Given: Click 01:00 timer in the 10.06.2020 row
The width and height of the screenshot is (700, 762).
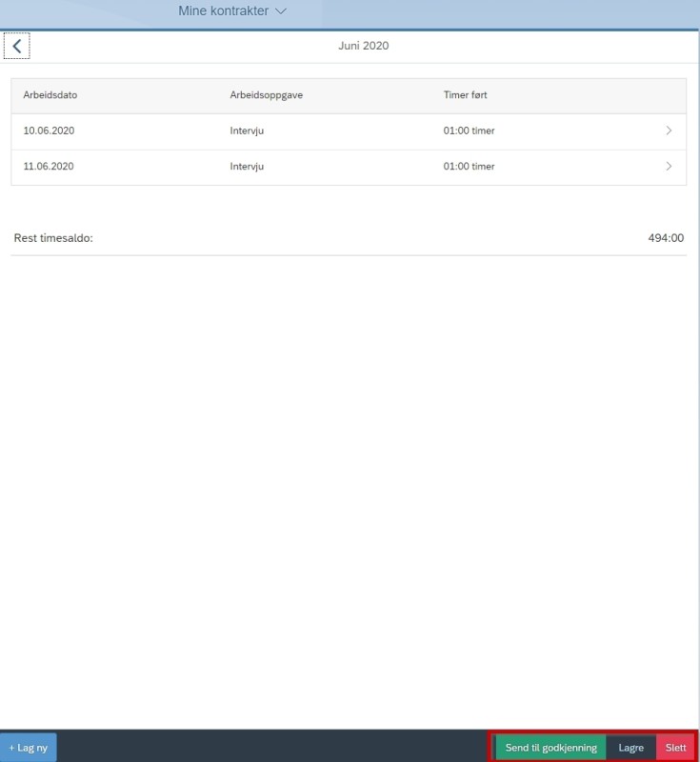Looking at the screenshot, I should coord(469,130).
